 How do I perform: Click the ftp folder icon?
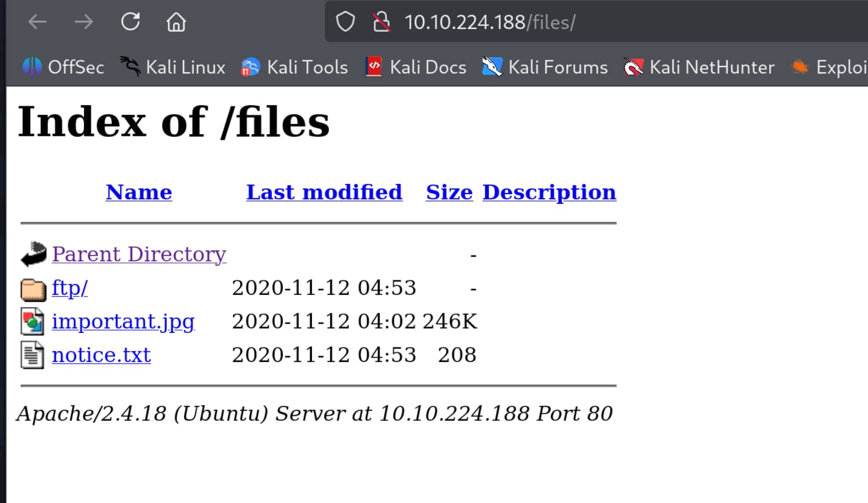coord(33,289)
